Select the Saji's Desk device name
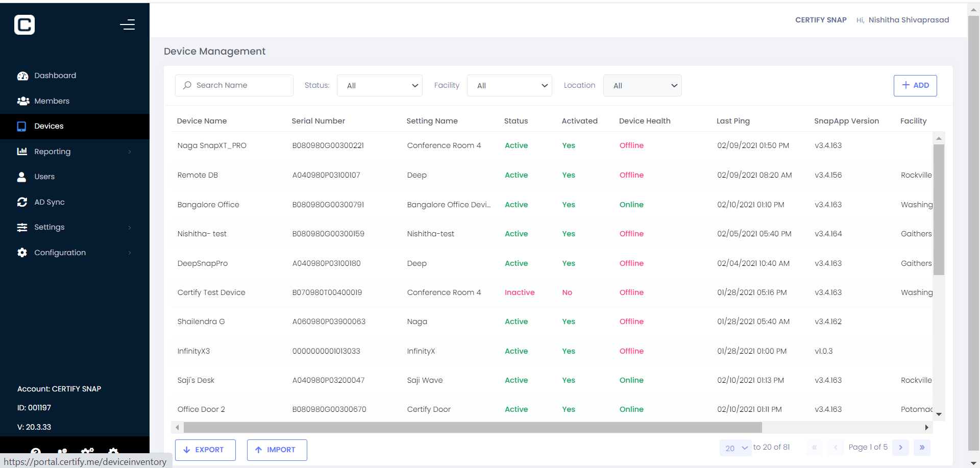 (x=196, y=380)
